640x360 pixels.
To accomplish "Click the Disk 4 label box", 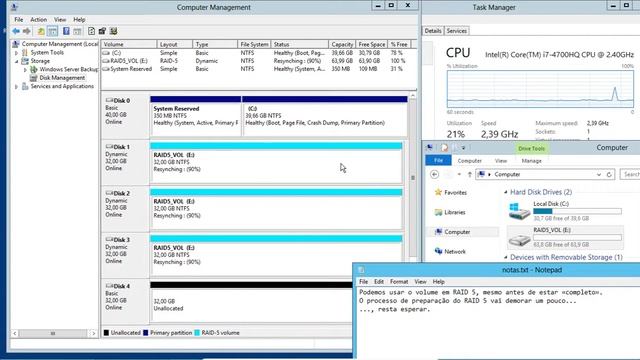I will (125, 301).
